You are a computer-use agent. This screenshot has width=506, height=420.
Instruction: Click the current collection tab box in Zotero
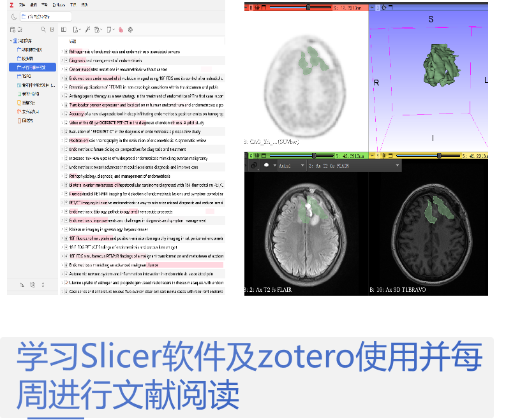pyautogui.click(x=45, y=17)
